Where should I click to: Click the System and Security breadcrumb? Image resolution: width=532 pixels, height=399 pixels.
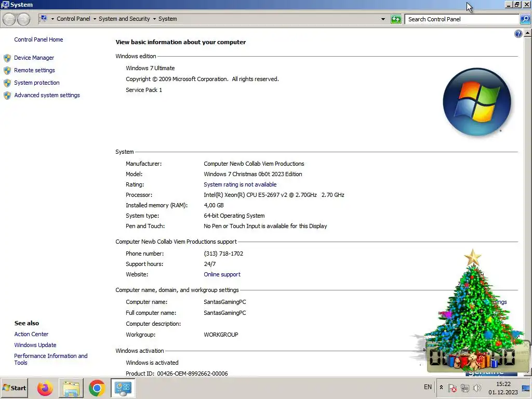pos(124,19)
